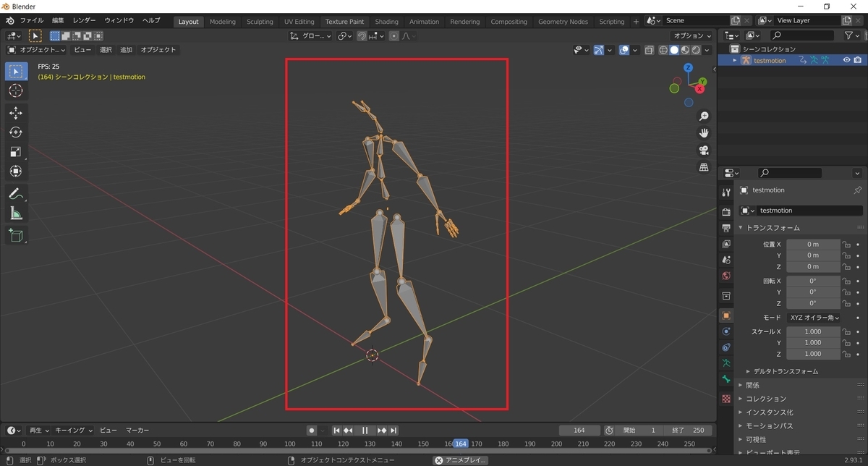Open the pivot point dropdown
The width and height of the screenshot is (868, 466).
[x=345, y=35]
